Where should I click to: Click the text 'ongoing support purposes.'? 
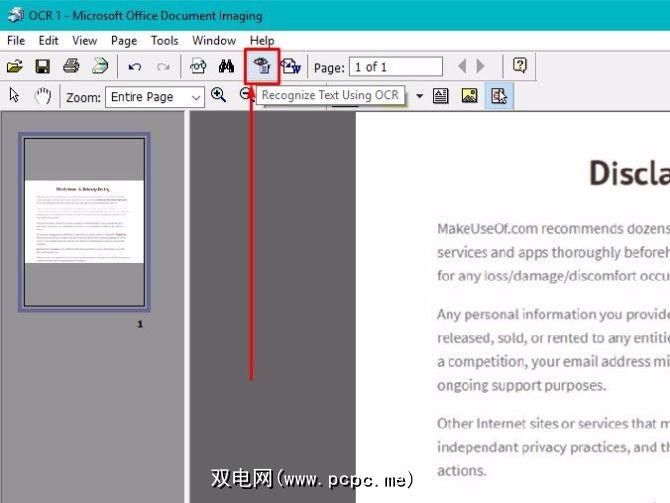click(x=521, y=385)
